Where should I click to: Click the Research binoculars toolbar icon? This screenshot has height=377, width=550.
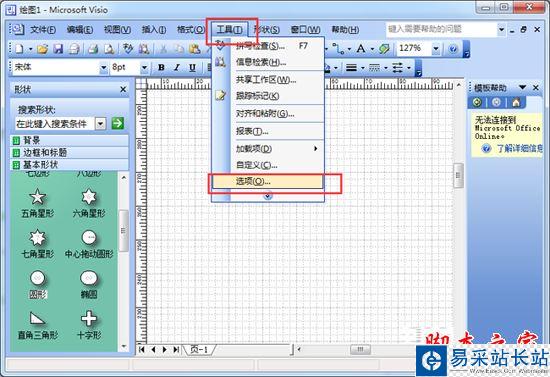(x=144, y=49)
